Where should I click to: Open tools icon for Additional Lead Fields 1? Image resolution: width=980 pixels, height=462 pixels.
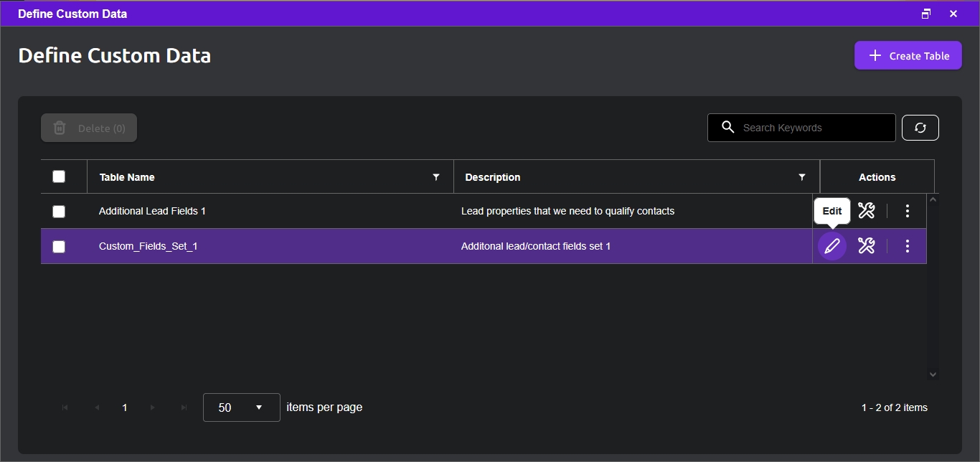click(866, 211)
